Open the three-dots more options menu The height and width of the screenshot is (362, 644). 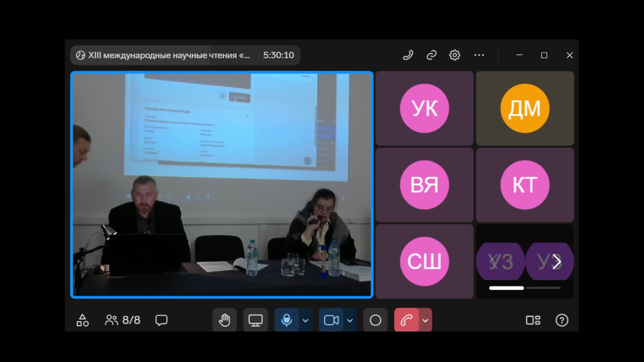coord(479,55)
